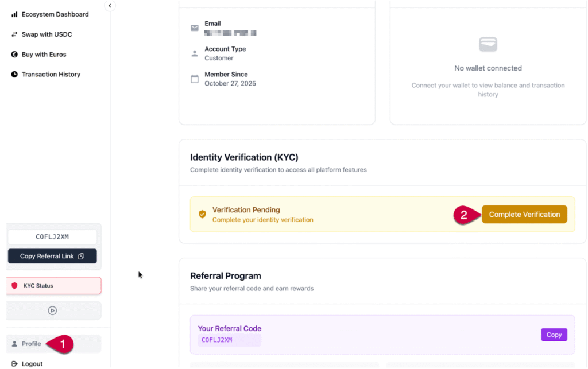
Task: Click the Verification Pending shield icon
Action: (202, 214)
